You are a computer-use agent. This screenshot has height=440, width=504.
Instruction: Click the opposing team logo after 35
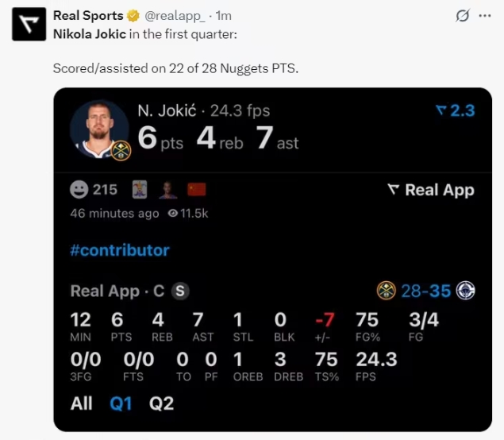pyautogui.click(x=466, y=291)
